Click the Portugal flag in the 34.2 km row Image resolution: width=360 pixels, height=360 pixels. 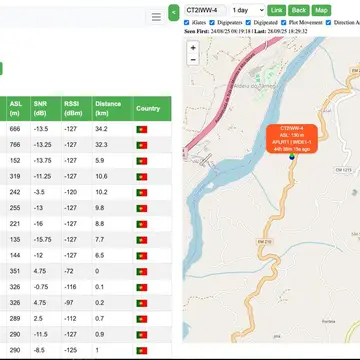coord(142,129)
